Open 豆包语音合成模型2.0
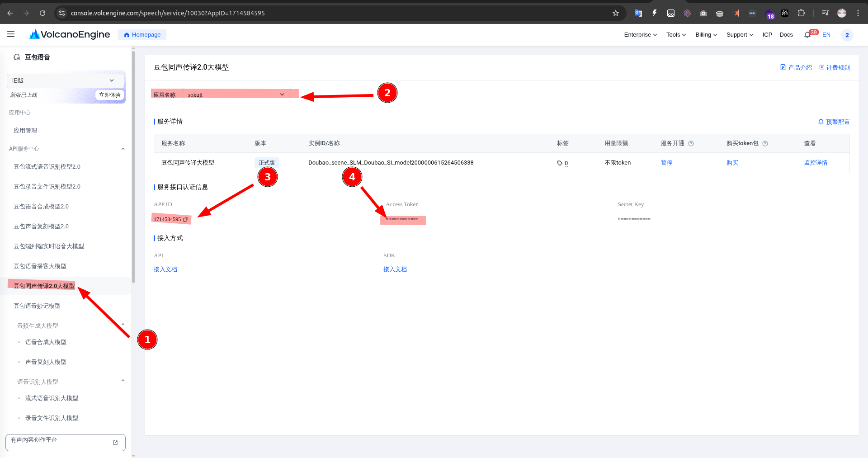This screenshot has height=458, width=868. 41,207
